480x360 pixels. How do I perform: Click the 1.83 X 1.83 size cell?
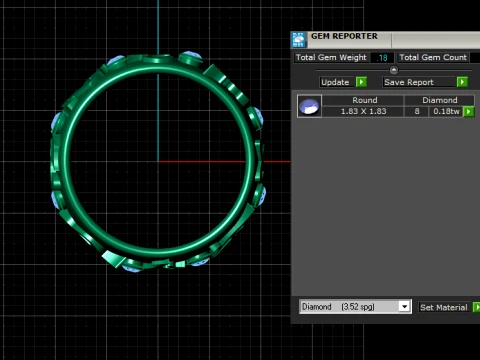[363, 111]
